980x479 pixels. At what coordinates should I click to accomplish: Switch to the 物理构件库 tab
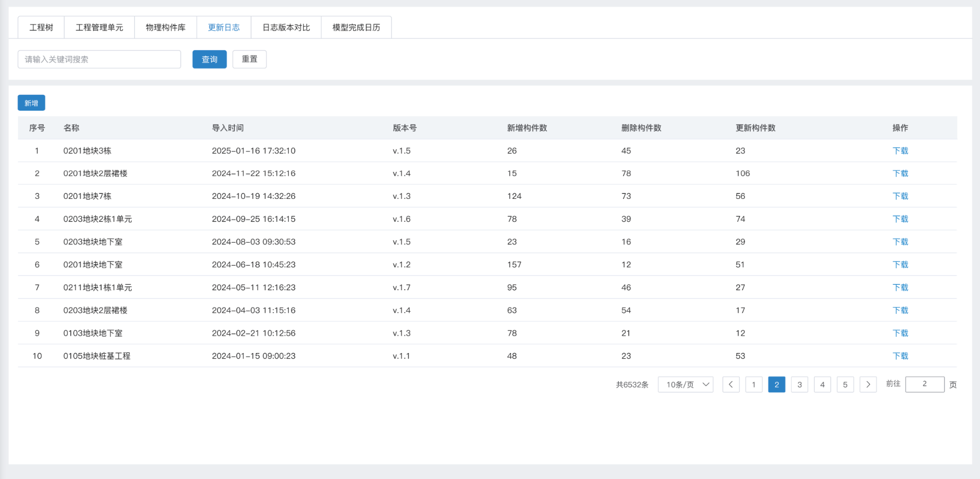pos(165,28)
